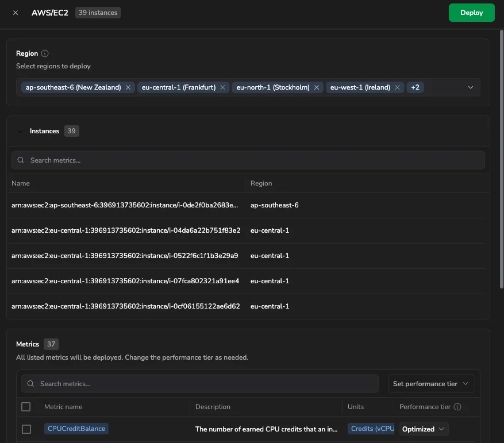Show the +2 additional regions chip
This screenshot has width=504, height=443.
(x=415, y=87)
